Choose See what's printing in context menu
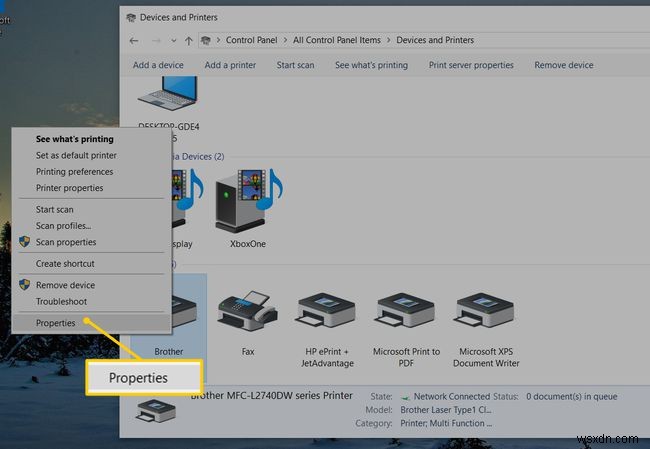The height and width of the screenshot is (449, 650). click(75, 139)
